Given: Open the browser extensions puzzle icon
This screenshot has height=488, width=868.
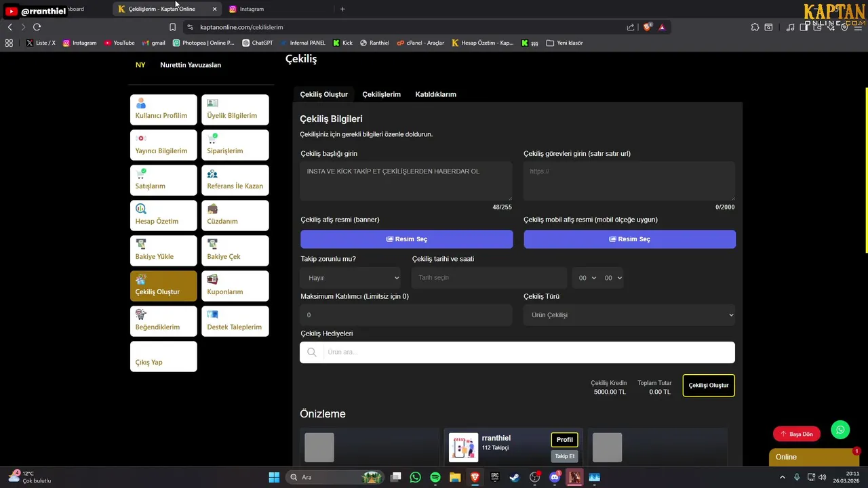Looking at the screenshot, I should pyautogui.click(x=755, y=27).
